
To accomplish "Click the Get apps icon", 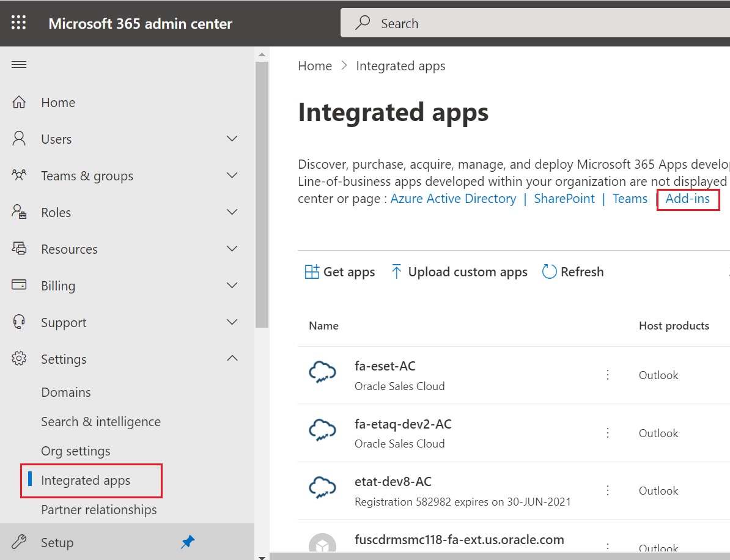I will (311, 271).
